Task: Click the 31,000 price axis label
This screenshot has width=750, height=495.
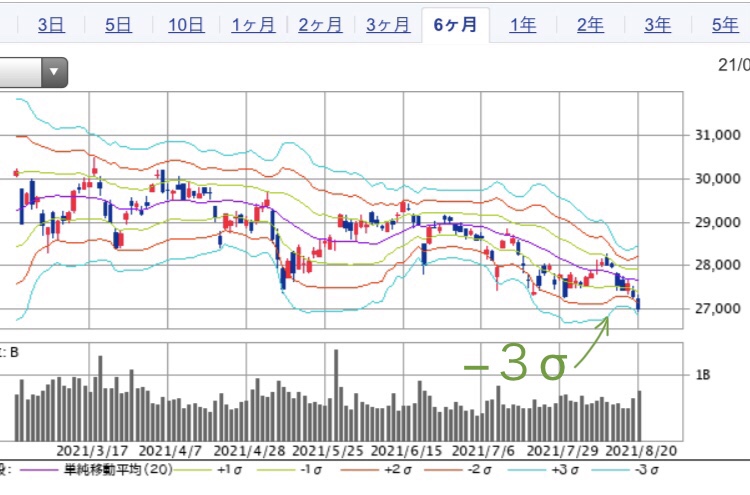Action: tap(717, 135)
